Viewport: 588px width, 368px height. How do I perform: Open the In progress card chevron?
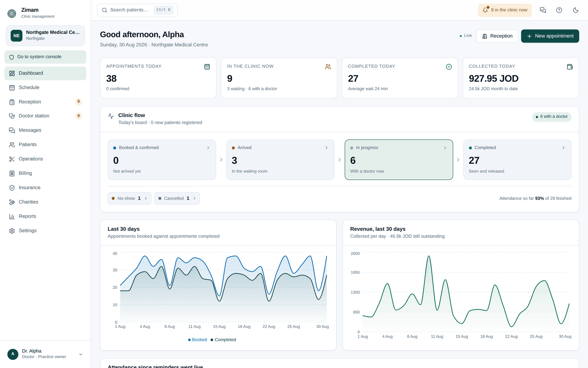pyautogui.click(x=445, y=148)
